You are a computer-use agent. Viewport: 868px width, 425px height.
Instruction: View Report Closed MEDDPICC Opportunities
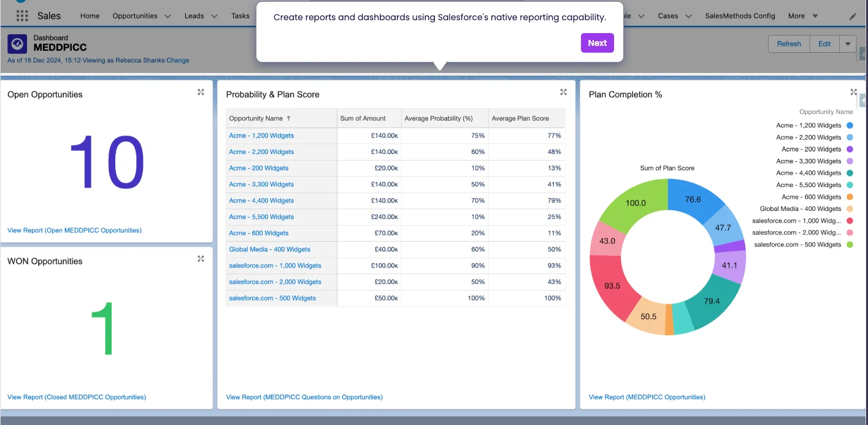[77, 397]
